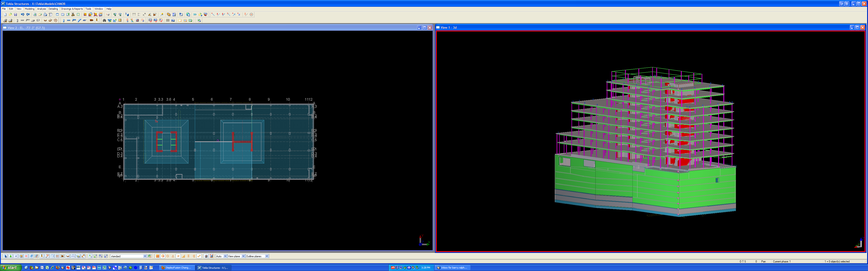
Task: Click the Save model toolbar icon
Action: click(16, 14)
